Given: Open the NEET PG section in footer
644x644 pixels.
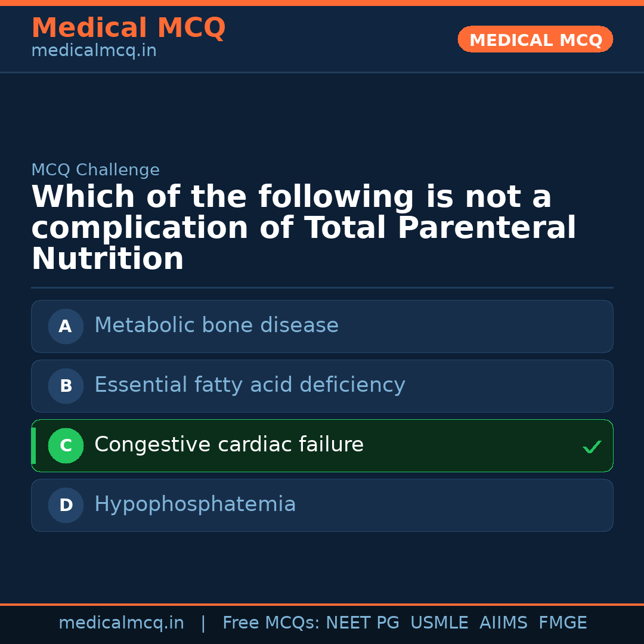Looking at the screenshot, I should [362, 622].
